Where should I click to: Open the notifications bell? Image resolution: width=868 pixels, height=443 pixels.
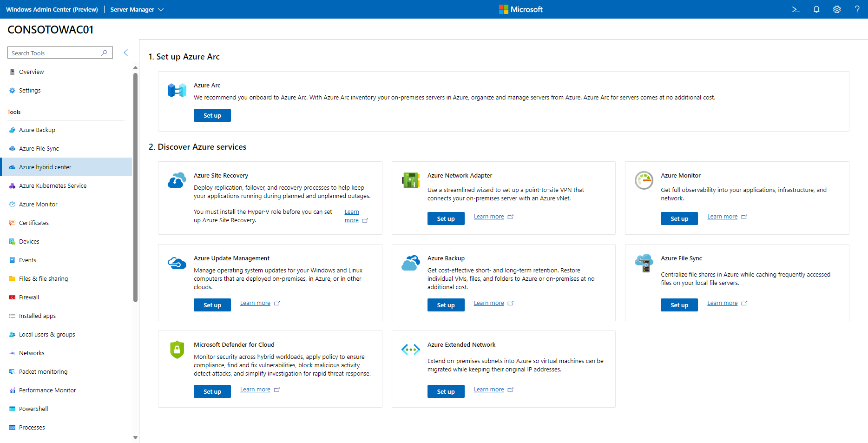(816, 9)
